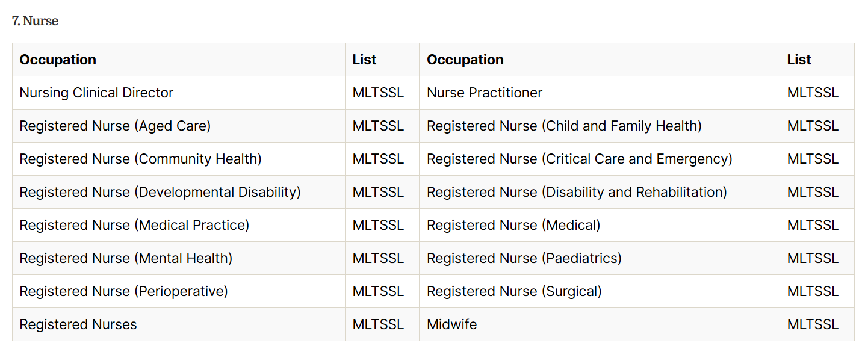Click the second Occupation column header

tap(465, 60)
